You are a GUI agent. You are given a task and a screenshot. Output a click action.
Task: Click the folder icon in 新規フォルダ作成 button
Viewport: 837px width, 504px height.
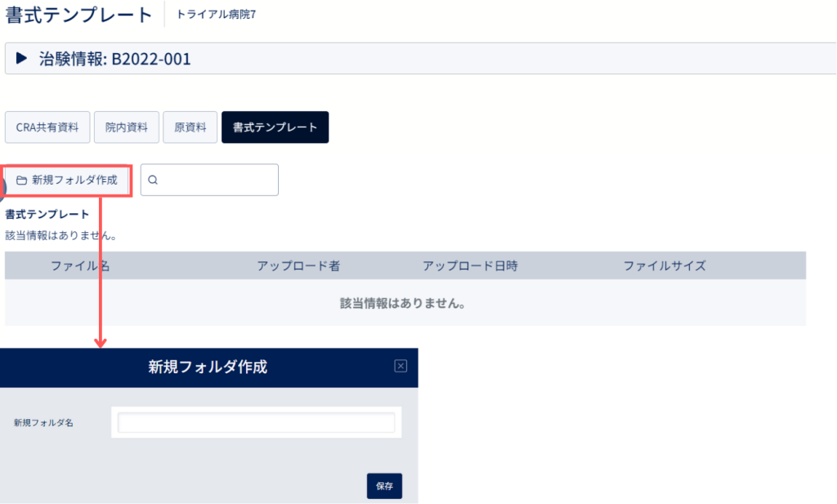21,181
